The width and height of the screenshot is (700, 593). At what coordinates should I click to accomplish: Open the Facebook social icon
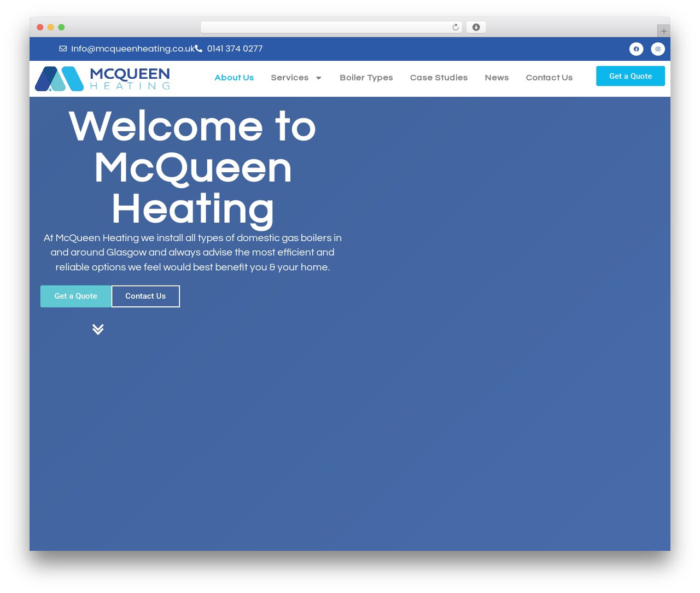click(x=636, y=49)
